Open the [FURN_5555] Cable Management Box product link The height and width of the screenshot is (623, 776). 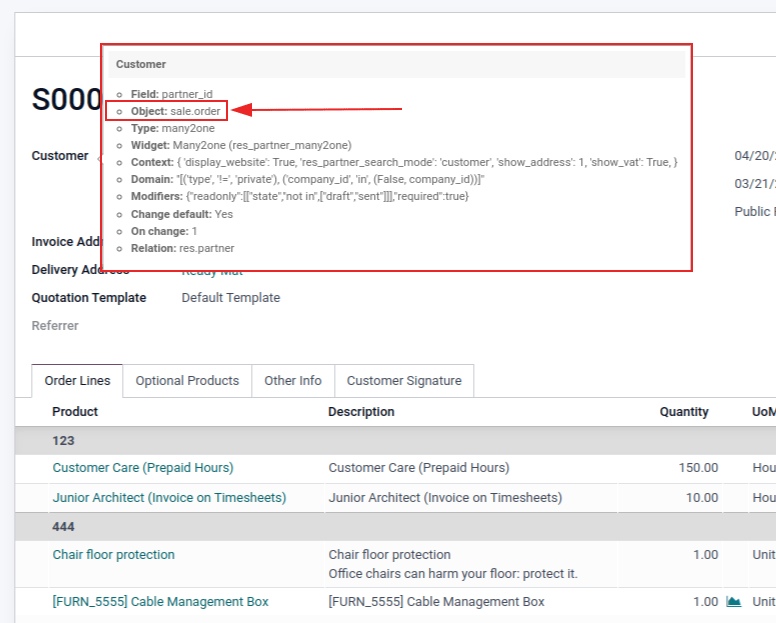[160, 602]
